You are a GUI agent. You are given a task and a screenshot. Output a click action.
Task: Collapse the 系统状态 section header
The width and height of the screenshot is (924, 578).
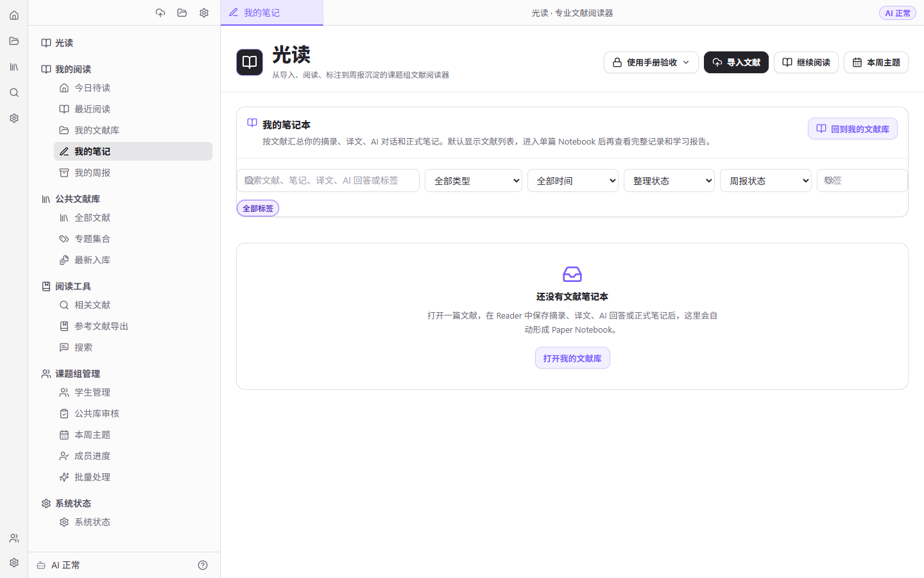click(67, 504)
